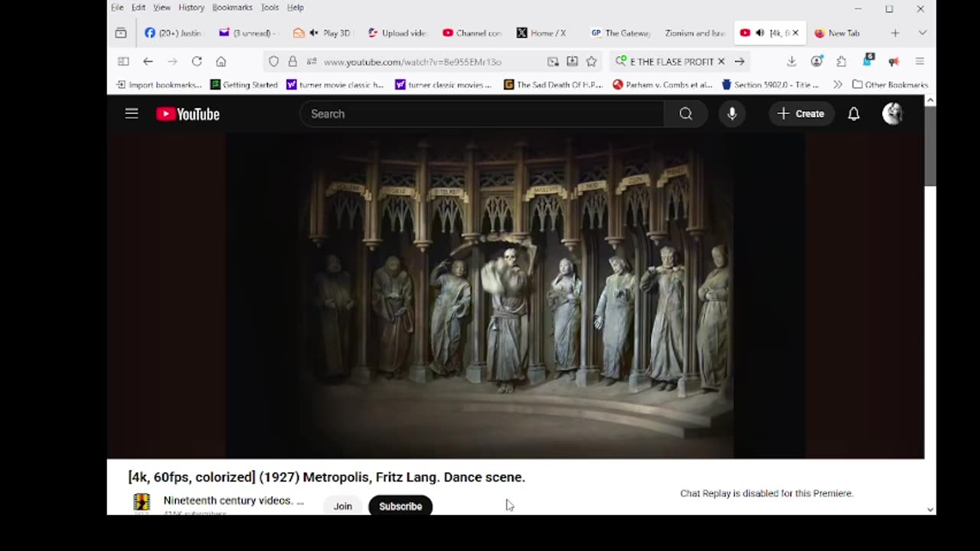
Task: Click the Metropolis video player
Action: click(515, 295)
